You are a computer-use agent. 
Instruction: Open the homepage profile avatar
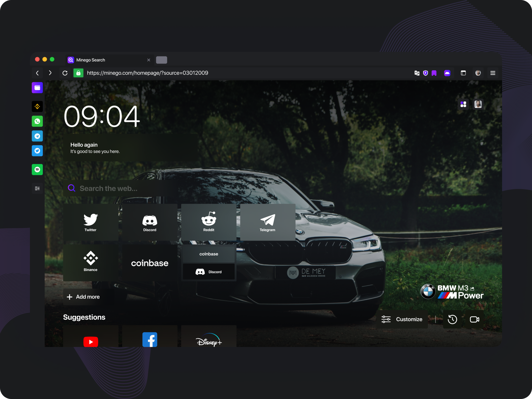coord(478,104)
